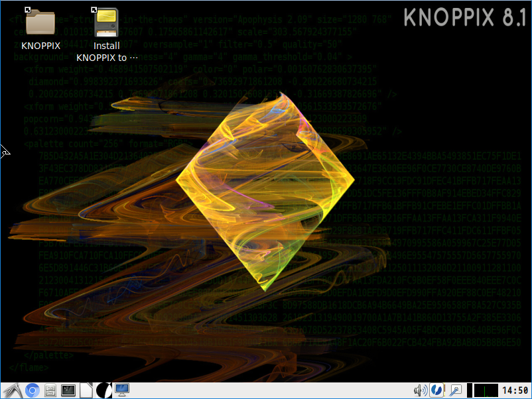Open the network plug tray icon
532x399 pixels.
(454, 390)
